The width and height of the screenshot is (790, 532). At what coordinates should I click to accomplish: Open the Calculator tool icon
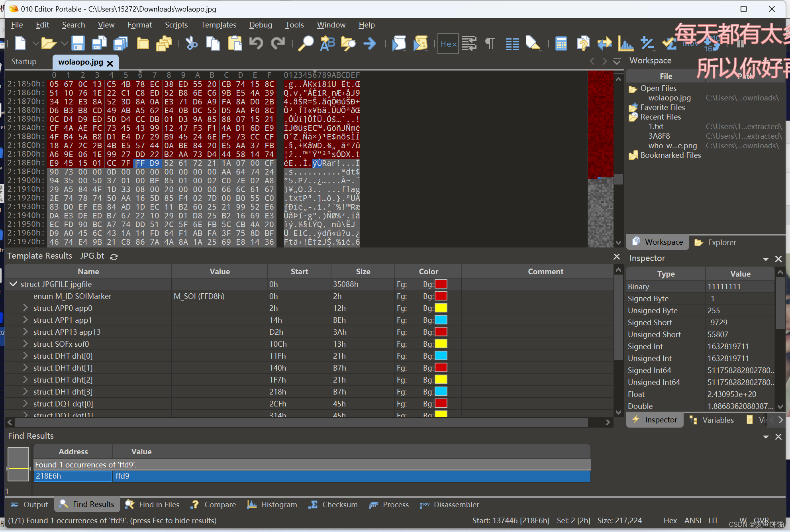[x=561, y=43]
